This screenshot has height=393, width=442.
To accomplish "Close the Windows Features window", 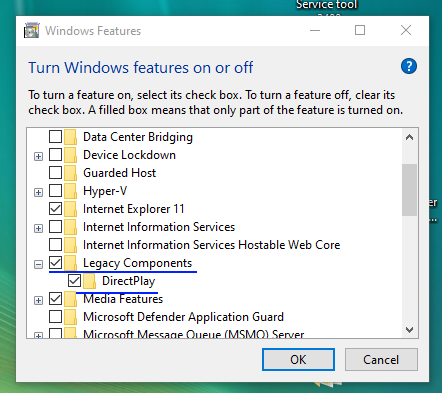I will click(406, 31).
